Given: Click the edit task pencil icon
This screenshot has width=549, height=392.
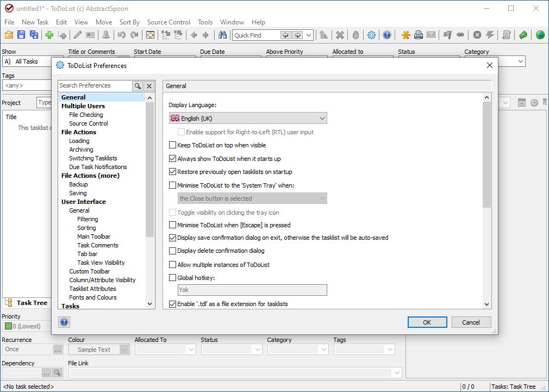Looking at the screenshot, I should click(78, 35).
